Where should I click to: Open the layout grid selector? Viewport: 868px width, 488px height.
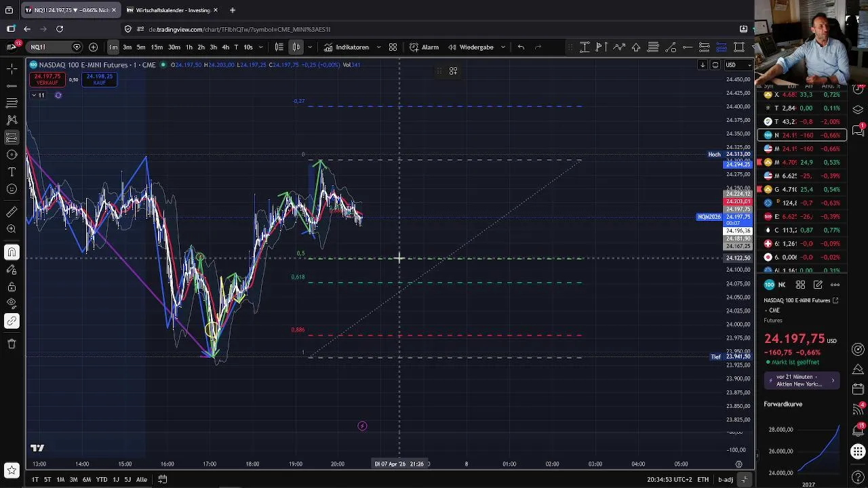pyautogui.click(x=393, y=47)
